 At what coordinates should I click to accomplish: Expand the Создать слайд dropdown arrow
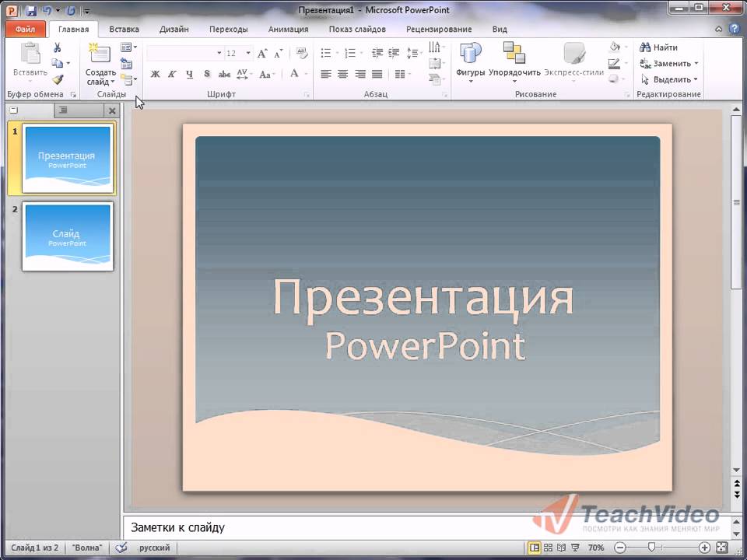point(113,82)
